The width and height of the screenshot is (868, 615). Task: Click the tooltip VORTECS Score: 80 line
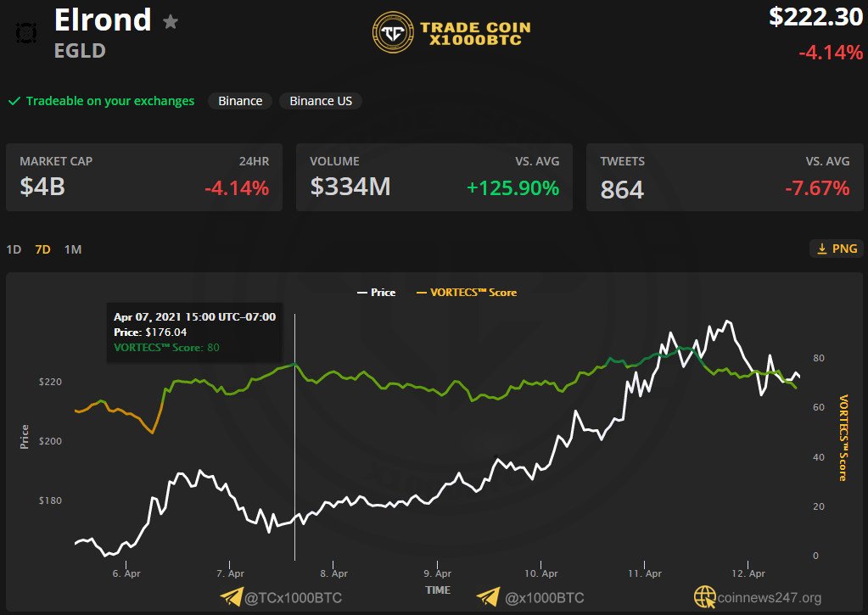166,348
